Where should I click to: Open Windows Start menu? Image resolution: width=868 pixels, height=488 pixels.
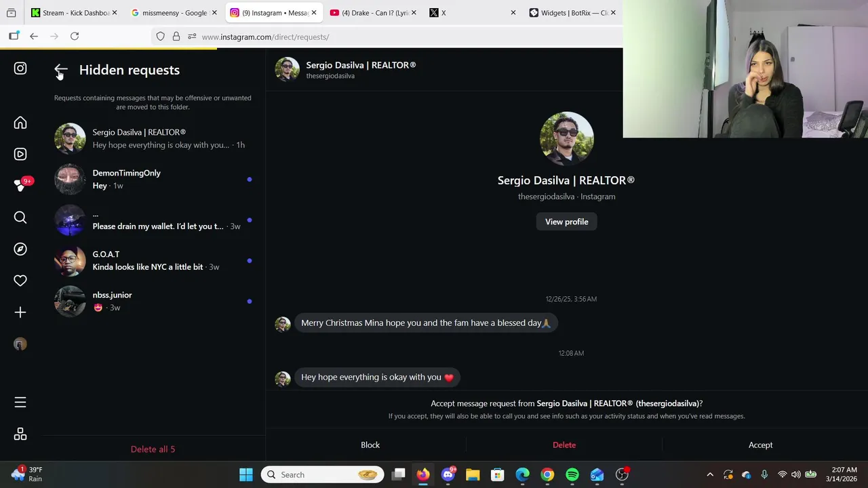246,474
